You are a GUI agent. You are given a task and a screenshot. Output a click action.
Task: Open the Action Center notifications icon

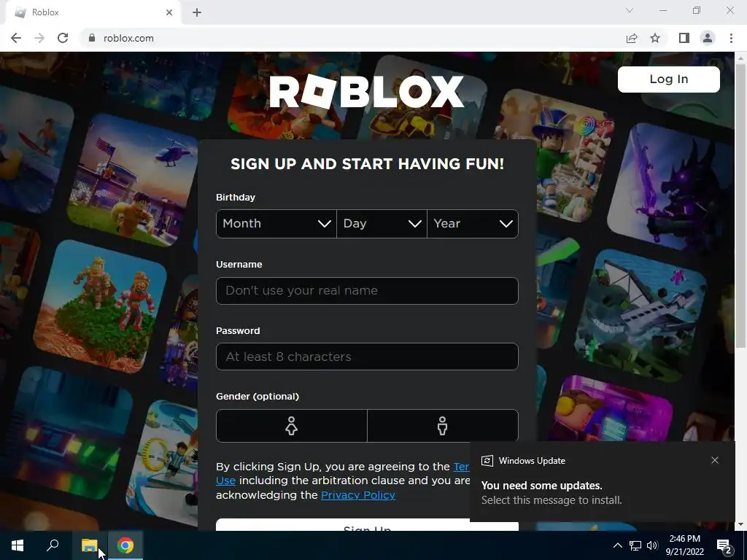click(724, 545)
